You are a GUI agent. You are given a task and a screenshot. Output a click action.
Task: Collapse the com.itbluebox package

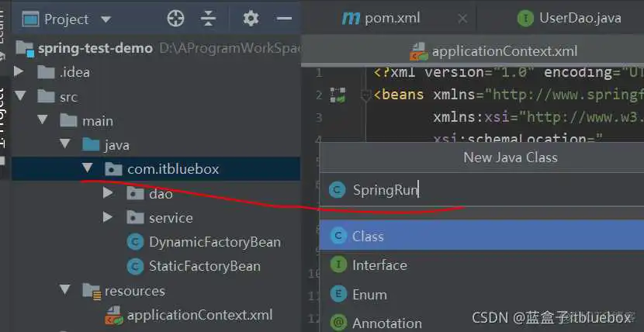click(x=88, y=169)
